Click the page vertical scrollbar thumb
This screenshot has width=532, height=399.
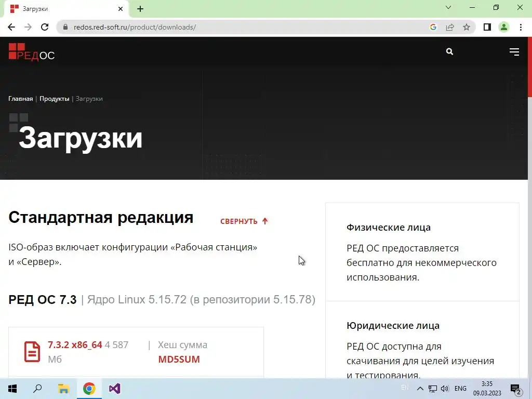point(530,67)
